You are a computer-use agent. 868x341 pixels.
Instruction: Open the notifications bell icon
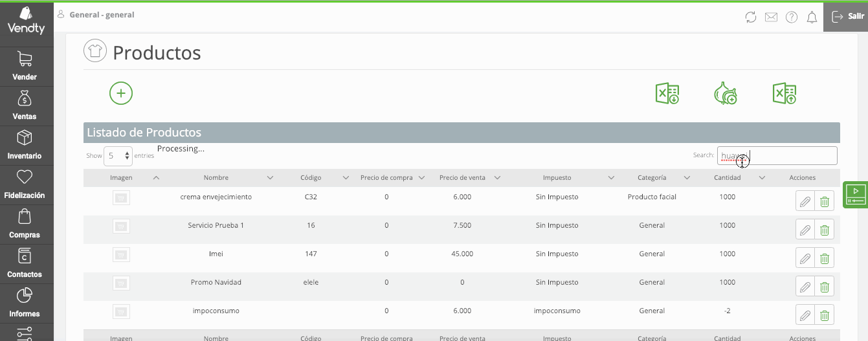coord(812,17)
